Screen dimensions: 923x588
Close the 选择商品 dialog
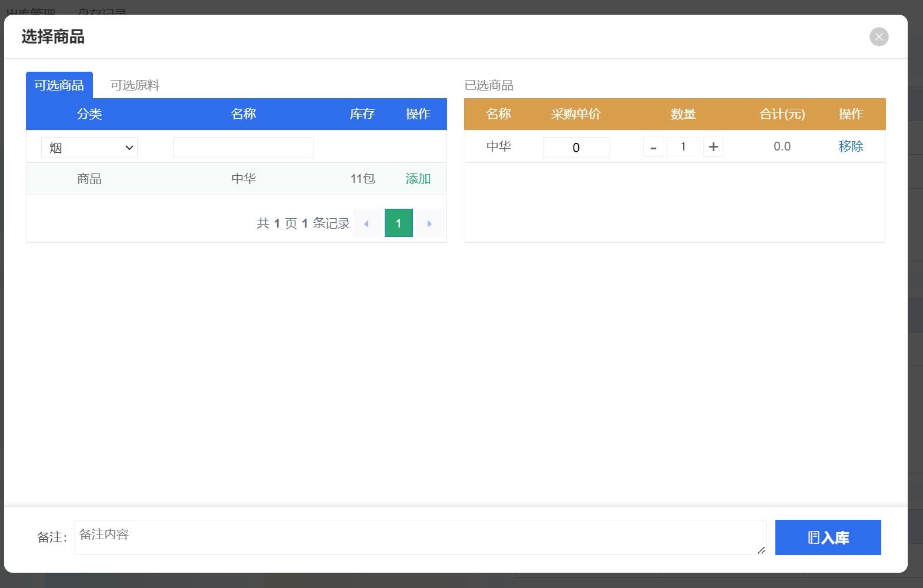point(879,36)
